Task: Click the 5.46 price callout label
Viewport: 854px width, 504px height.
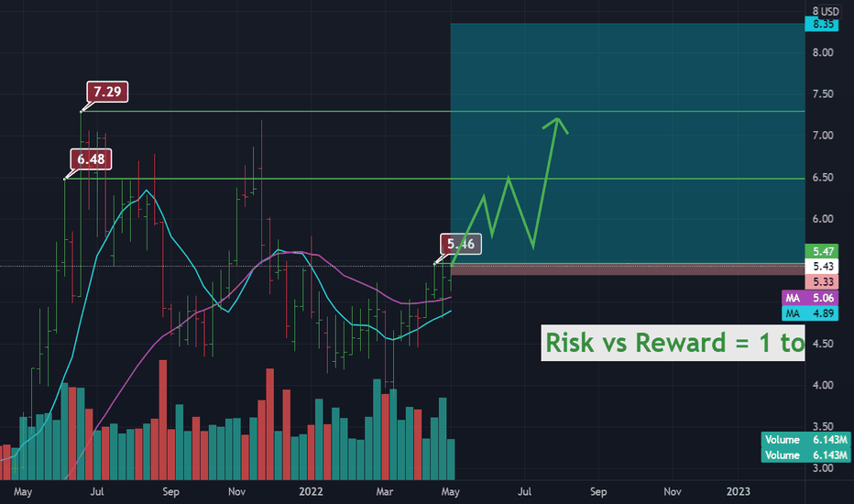Action: (461, 244)
